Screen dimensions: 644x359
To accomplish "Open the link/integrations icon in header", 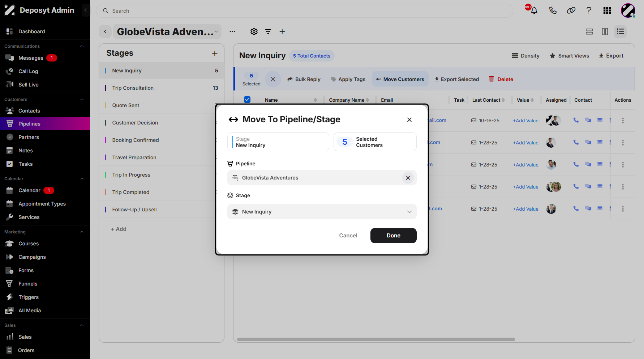I will click(571, 10).
